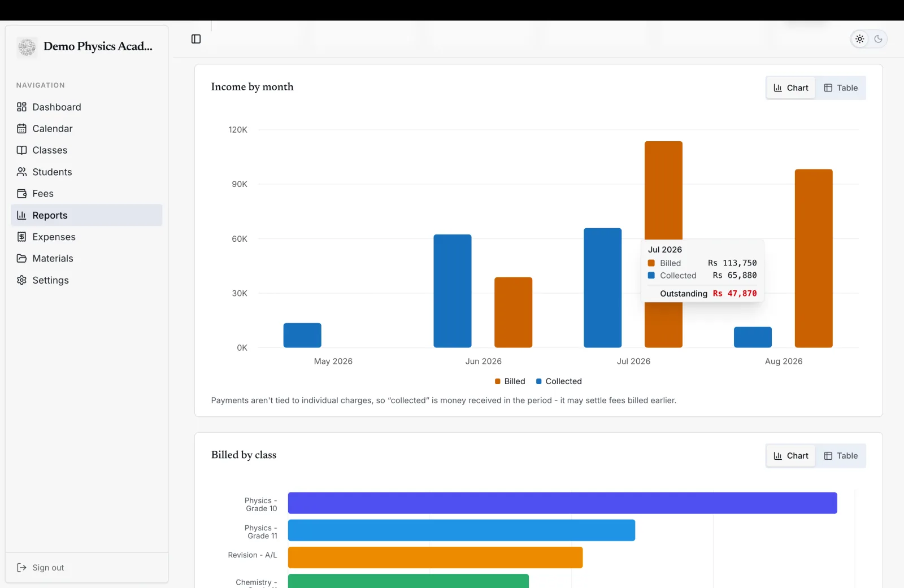Click the Demo Physics Academy logo

coord(27,47)
